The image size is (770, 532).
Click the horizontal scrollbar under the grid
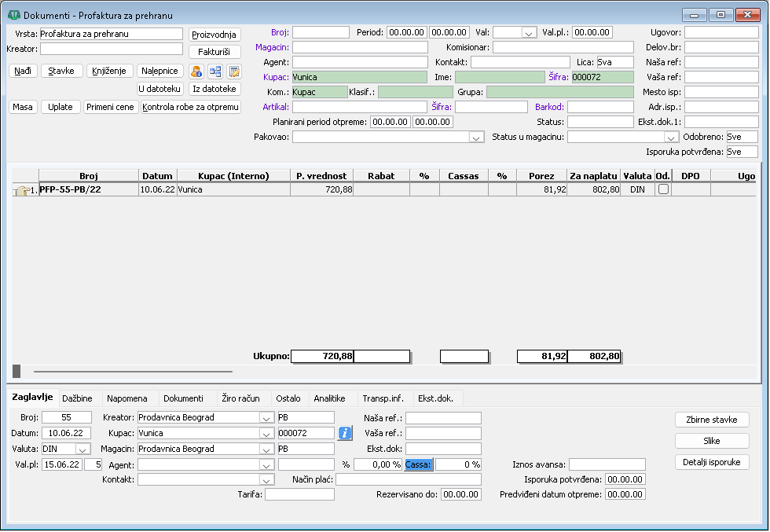click(133, 372)
